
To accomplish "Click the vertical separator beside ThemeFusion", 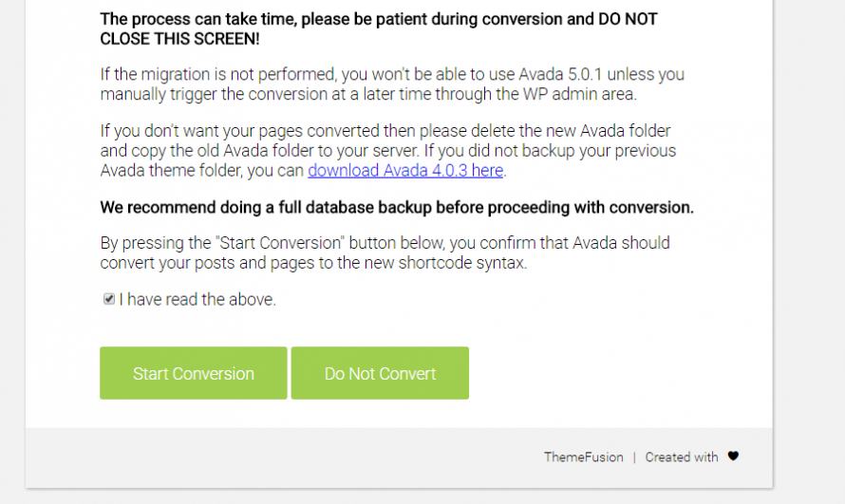I will pyautogui.click(x=634, y=457).
